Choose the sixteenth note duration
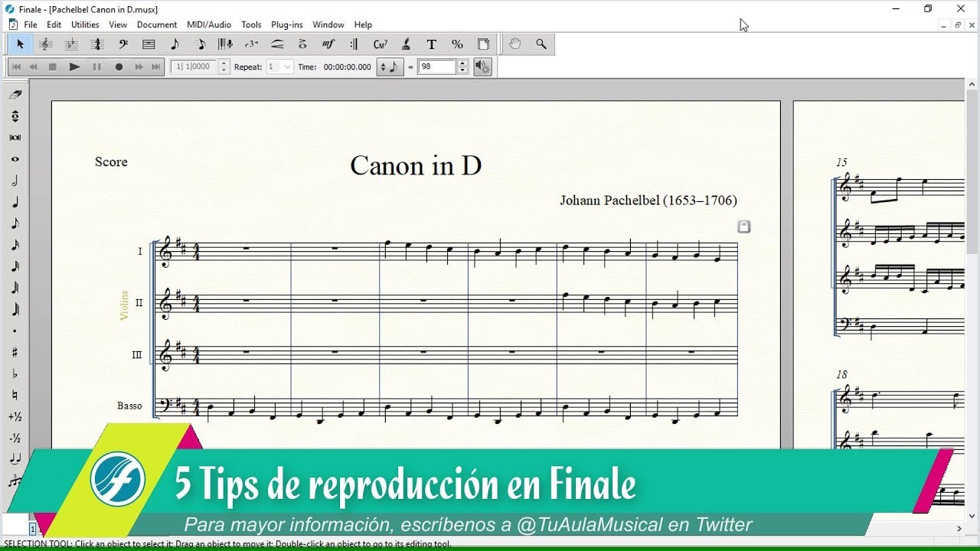 15,245
